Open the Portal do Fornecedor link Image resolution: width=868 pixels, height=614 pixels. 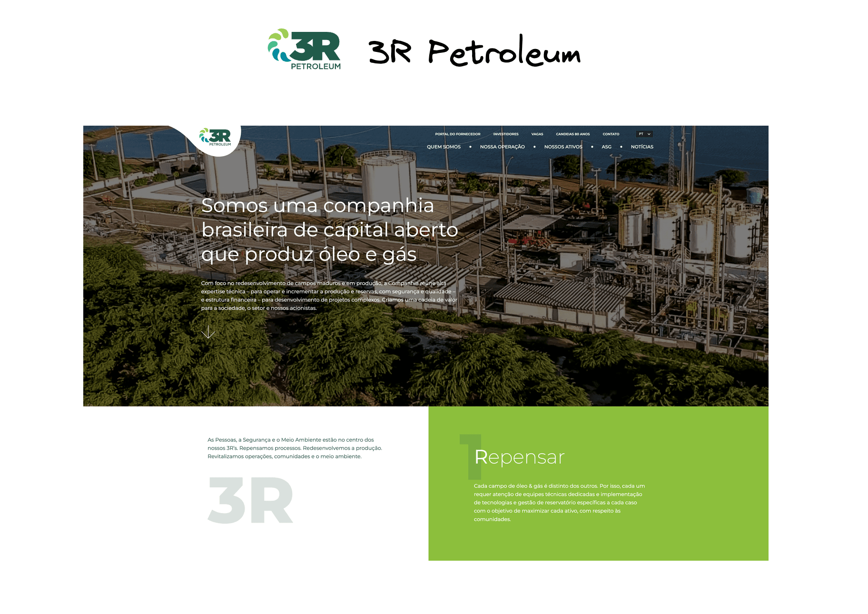coord(457,134)
